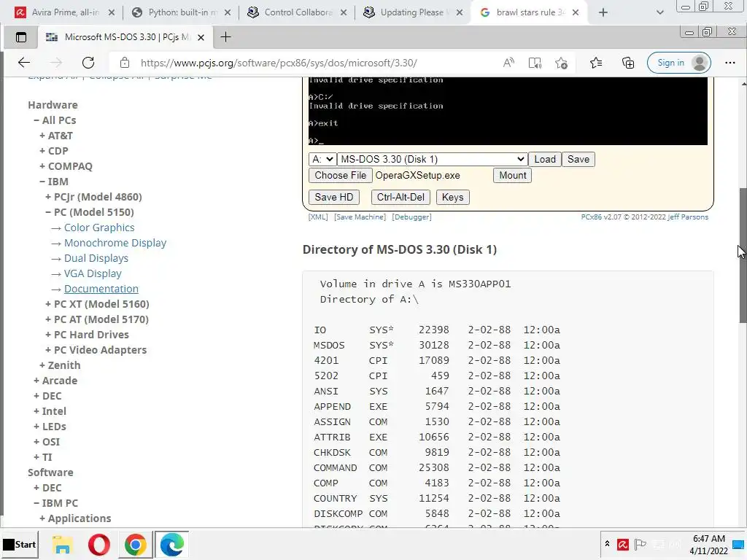Open Edge settings and more menu
The width and height of the screenshot is (747, 560).
(x=729, y=63)
